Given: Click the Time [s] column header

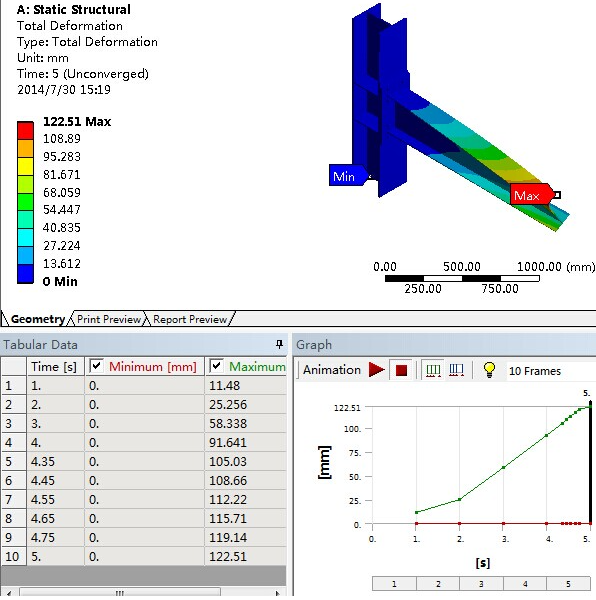Looking at the screenshot, I should point(55,367).
